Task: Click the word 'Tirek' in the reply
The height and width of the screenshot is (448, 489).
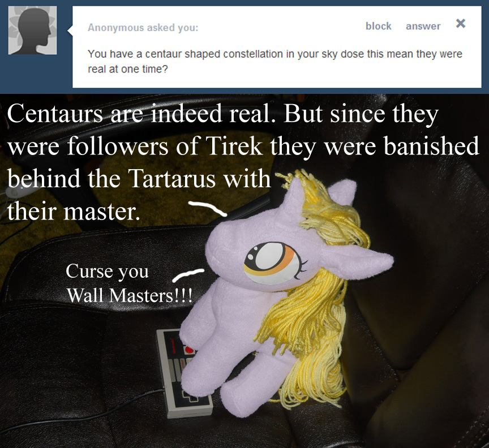Action: (233, 146)
